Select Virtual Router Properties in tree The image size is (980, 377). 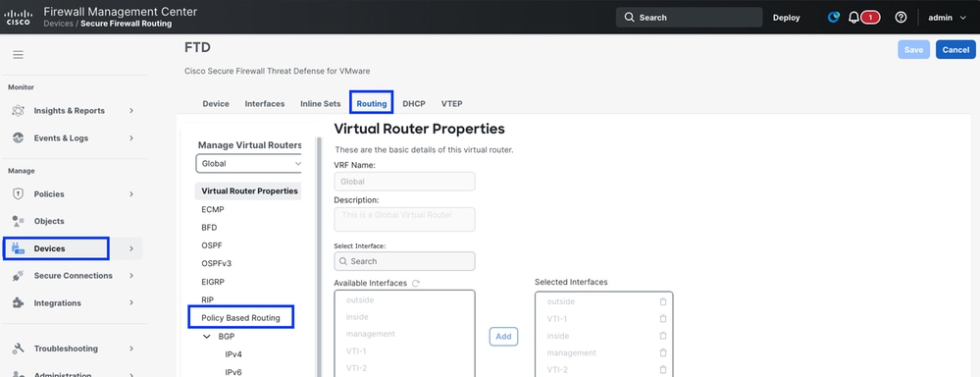(248, 191)
